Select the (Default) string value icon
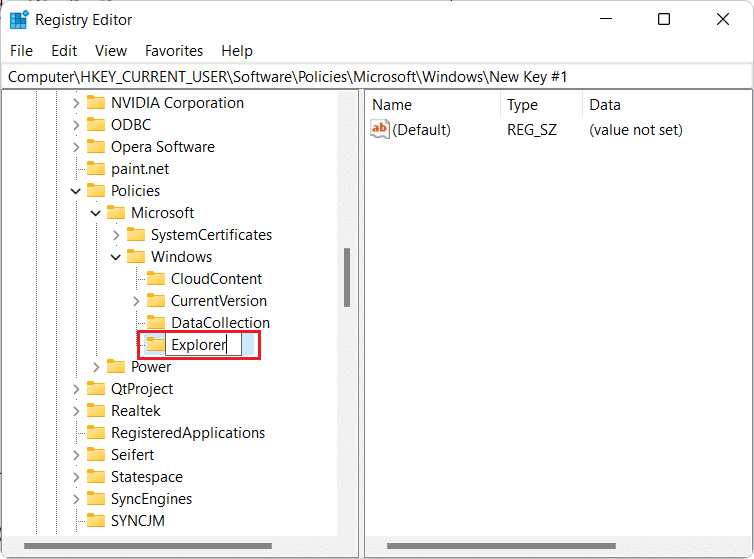The width and height of the screenshot is (754, 559). coord(379,129)
